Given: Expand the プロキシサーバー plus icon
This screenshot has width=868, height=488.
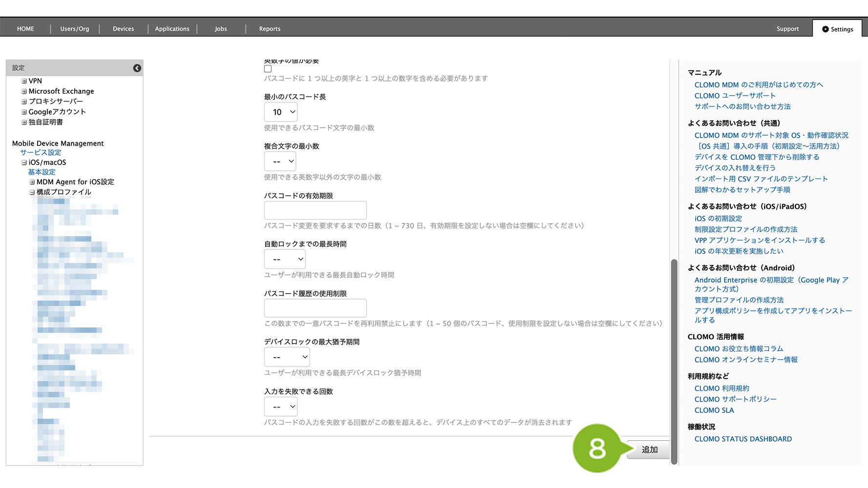Looking at the screenshot, I should coord(24,102).
